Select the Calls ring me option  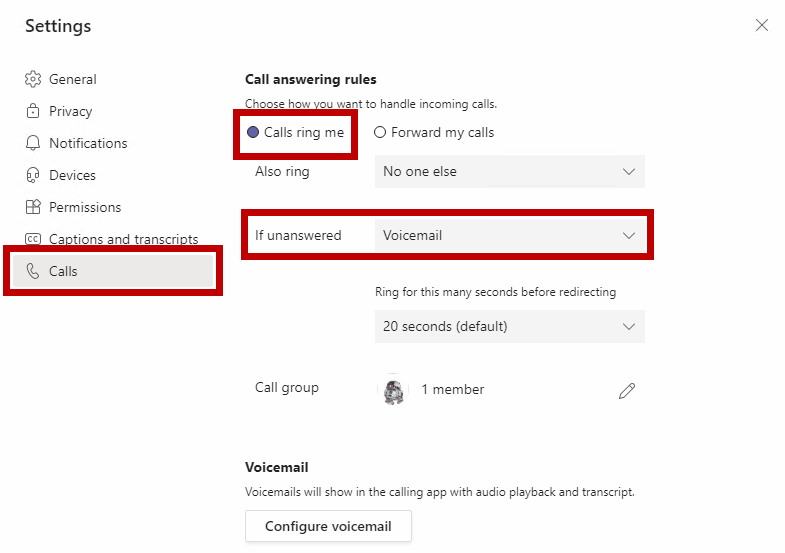(253, 132)
